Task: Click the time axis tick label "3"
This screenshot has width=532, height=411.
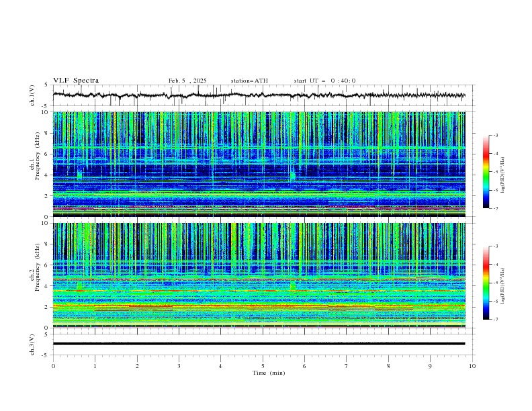Action: click(x=179, y=366)
